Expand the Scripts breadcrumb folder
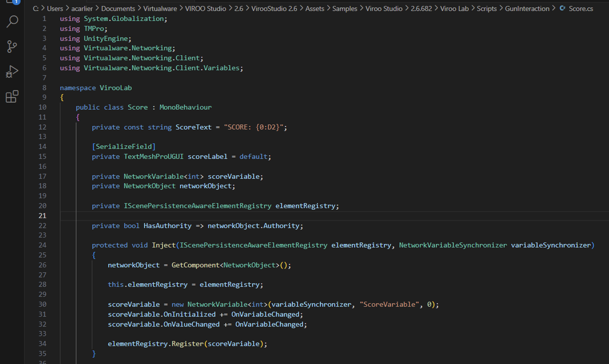 487,9
